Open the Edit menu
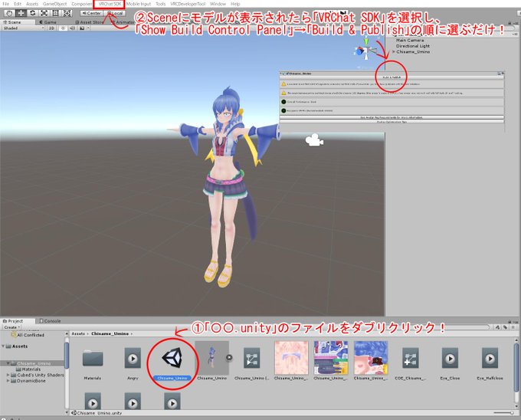Image resolution: width=521 pixels, height=420 pixels. point(18,4)
